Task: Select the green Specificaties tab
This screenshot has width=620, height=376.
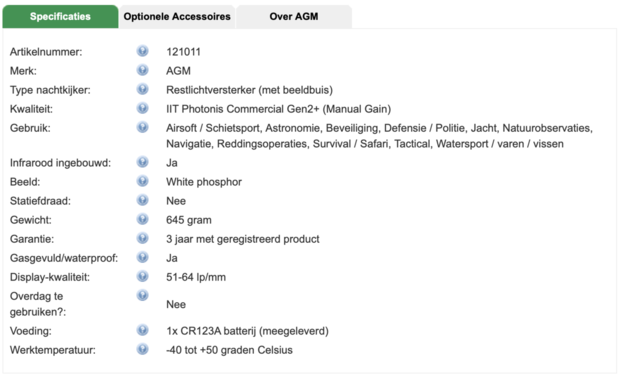Action: 60,17
